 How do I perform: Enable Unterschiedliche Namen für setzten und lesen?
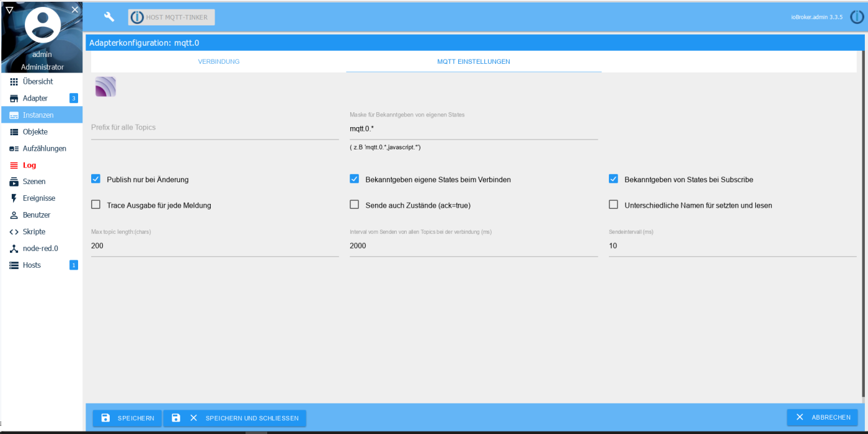613,205
